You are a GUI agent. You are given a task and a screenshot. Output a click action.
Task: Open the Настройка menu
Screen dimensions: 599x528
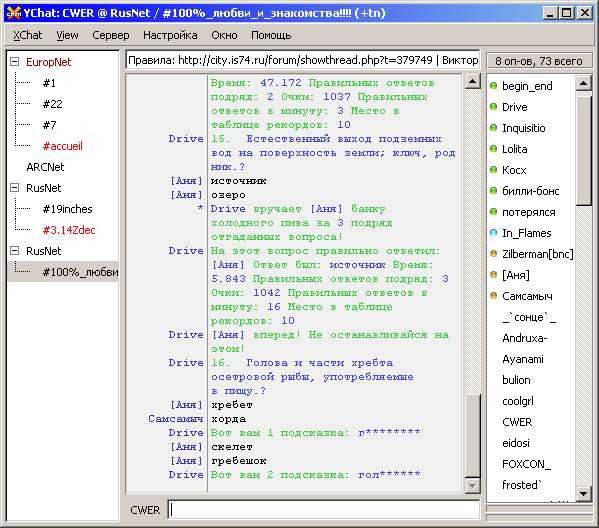[170, 35]
